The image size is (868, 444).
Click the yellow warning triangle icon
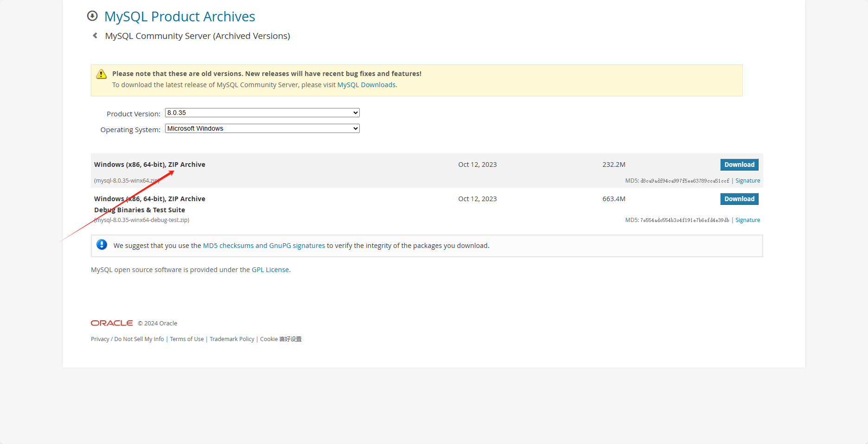(101, 74)
